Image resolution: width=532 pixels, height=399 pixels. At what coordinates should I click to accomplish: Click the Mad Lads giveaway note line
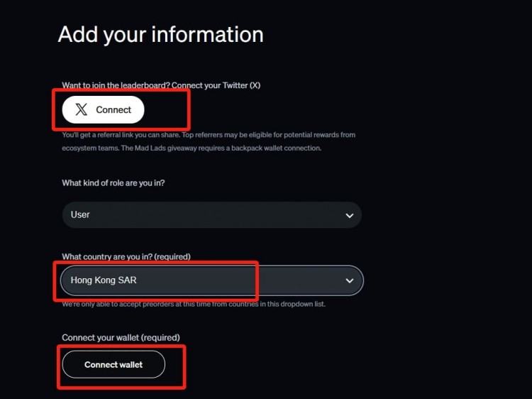(x=192, y=148)
